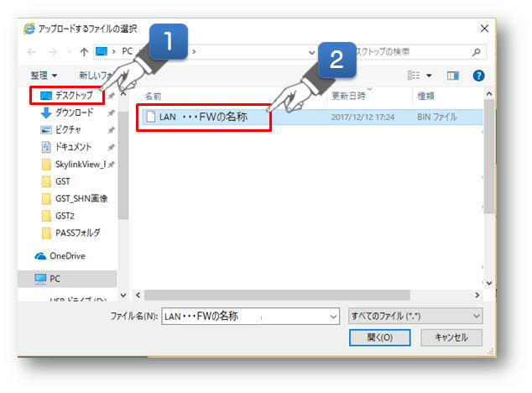The image size is (532, 393).
Task: Click the change view icon
Action: pos(414,76)
